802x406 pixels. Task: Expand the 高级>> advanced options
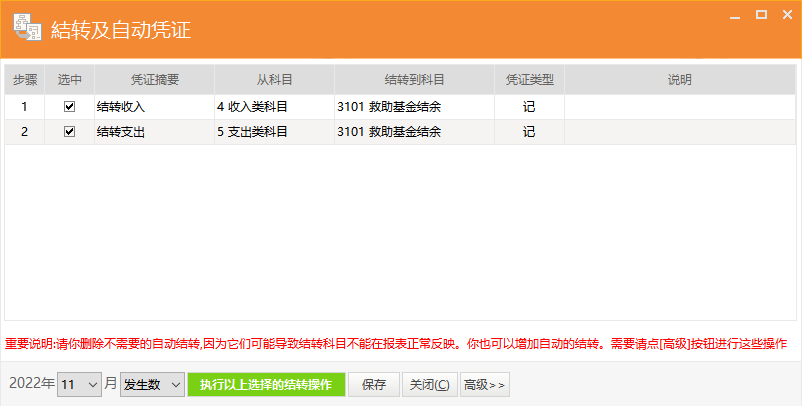(484, 385)
